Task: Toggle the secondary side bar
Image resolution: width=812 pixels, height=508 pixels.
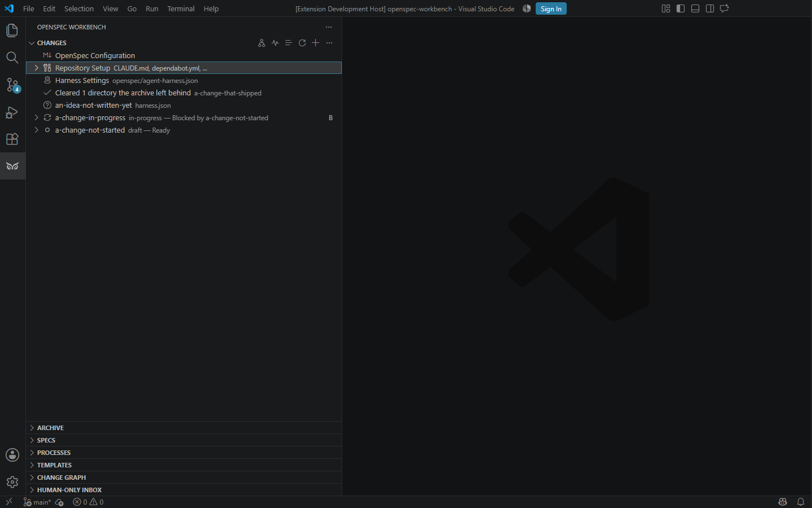Action: 710,8
